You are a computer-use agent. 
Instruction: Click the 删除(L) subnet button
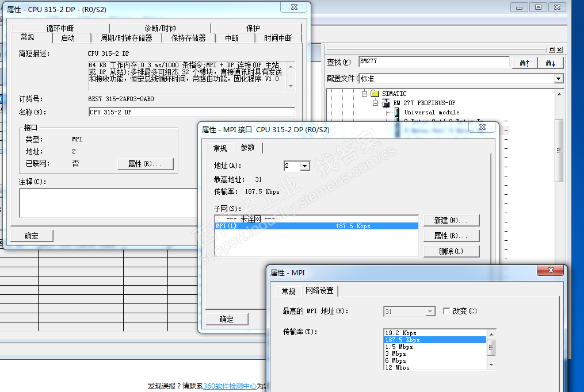tap(451, 251)
